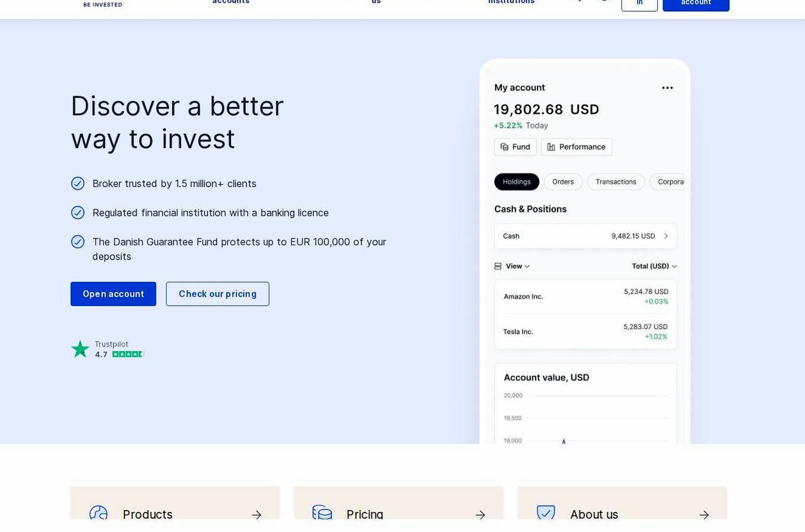Image resolution: width=805 pixels, height=532 pixels.
Task: Click the checkmark beside the Danish Guarantee Fund line
Action: pyautogui.click(x=78, y=242)
